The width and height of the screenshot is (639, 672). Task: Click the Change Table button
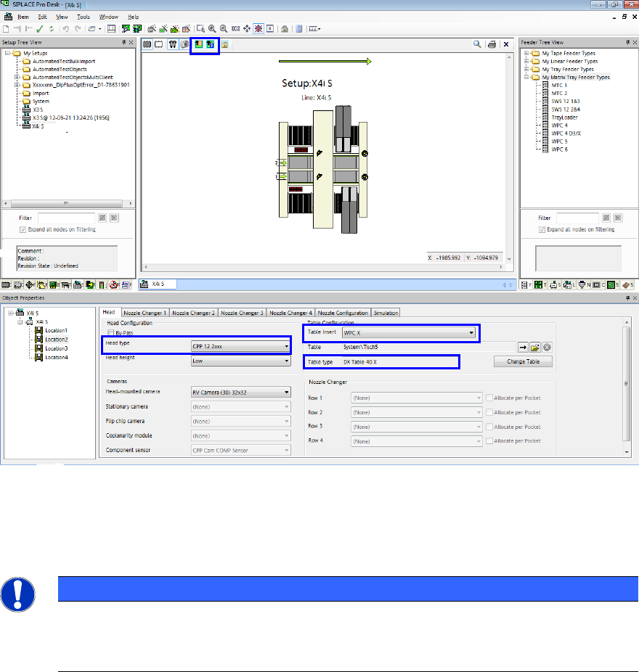pos(523,361)
